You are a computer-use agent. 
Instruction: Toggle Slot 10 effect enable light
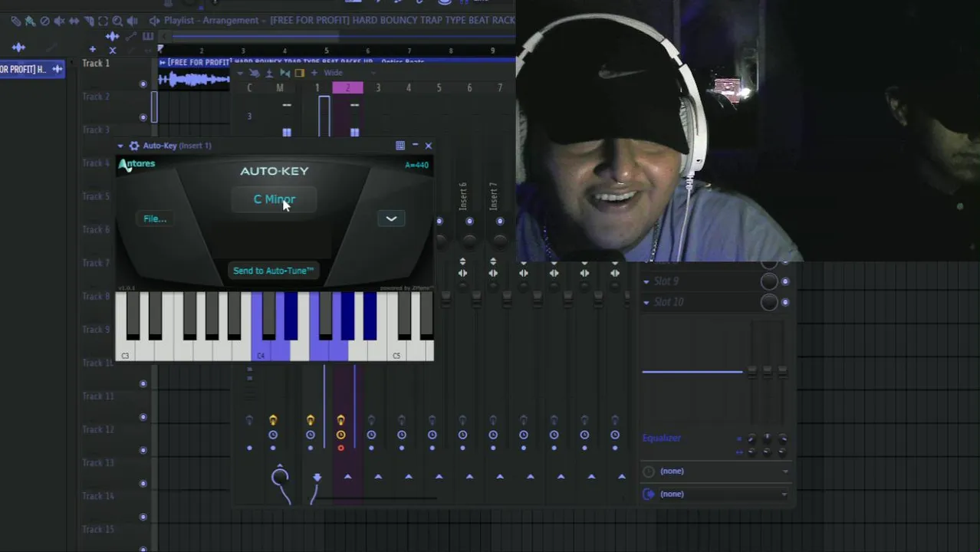(x=785, y=302)
